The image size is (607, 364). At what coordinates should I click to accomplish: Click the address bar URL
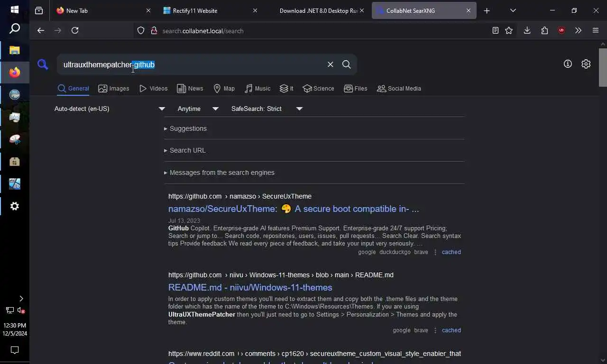coord(203,31)
